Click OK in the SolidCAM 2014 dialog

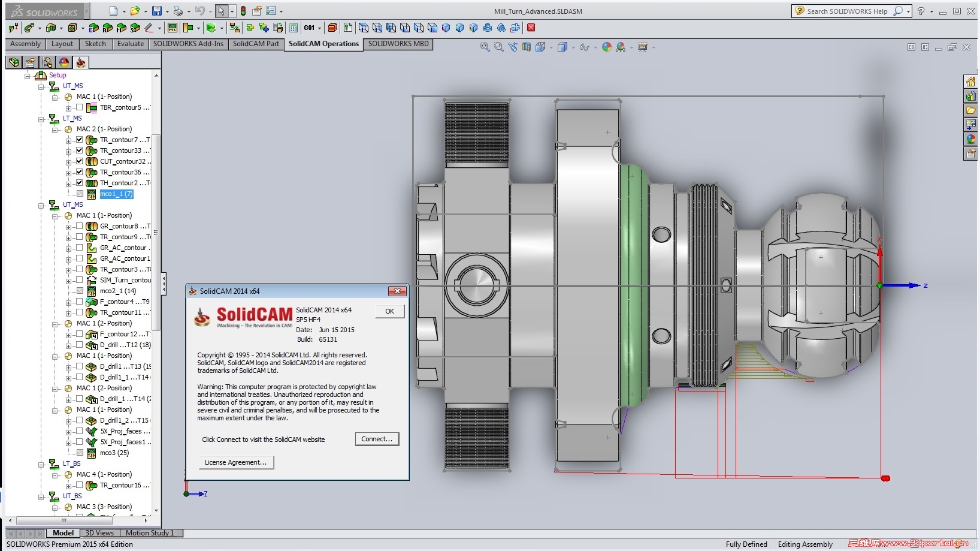pyautogui.click(x=389, y=311)
